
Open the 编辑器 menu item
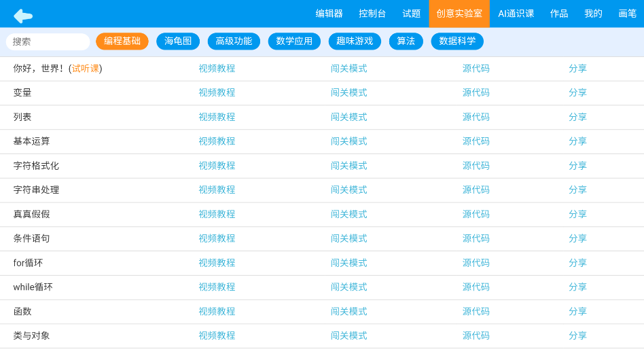tap(329, 14)
